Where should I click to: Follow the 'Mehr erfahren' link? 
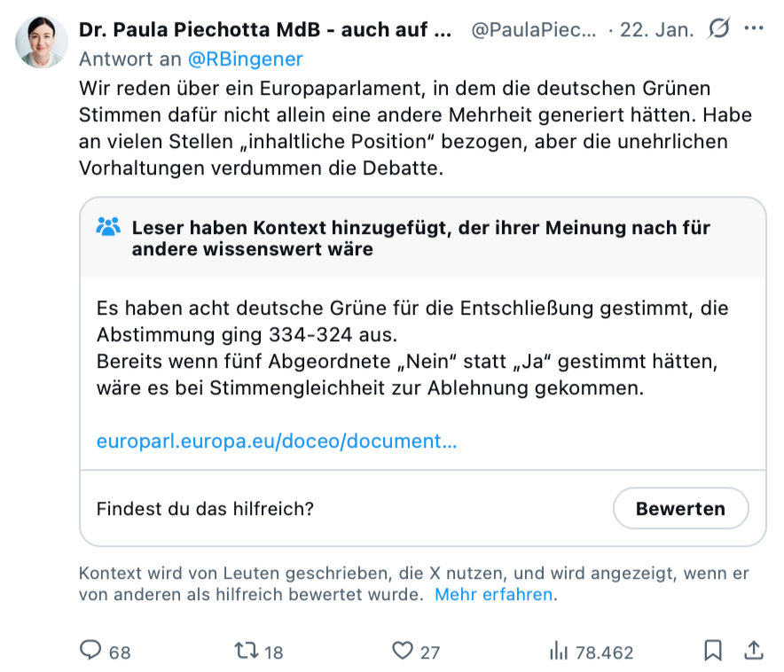tap(493, 595)
